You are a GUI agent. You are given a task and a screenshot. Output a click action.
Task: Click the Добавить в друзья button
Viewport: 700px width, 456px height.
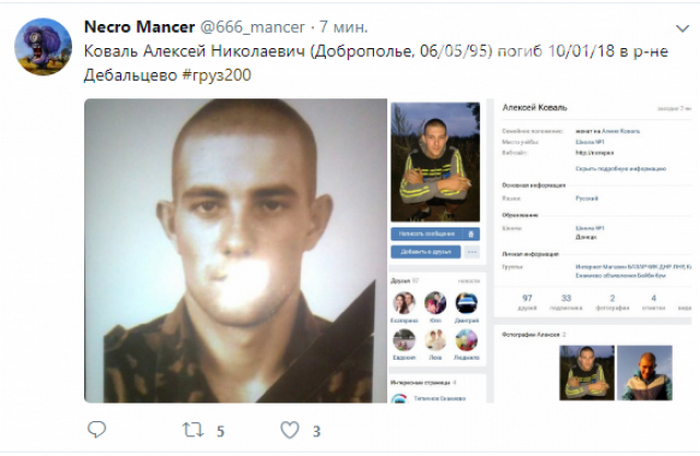point(426,252)
